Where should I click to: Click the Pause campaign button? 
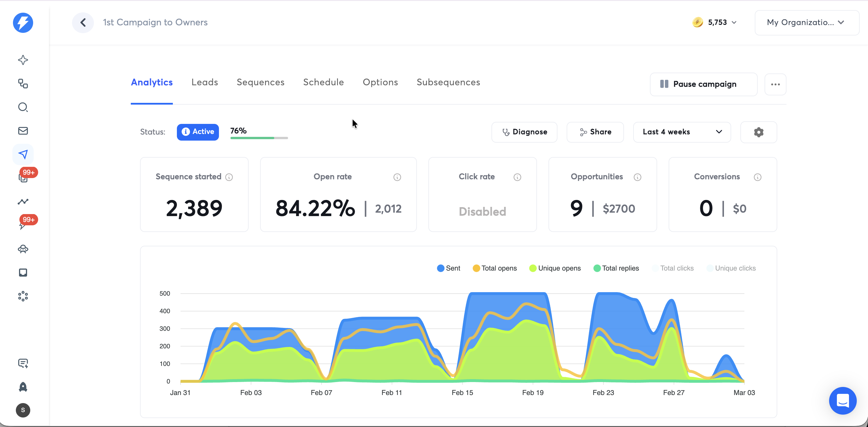tap(703, 84)
